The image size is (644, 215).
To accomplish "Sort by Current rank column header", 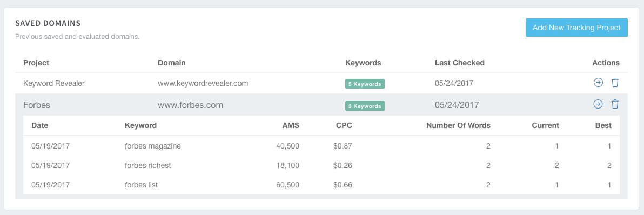I will point(545,125).
